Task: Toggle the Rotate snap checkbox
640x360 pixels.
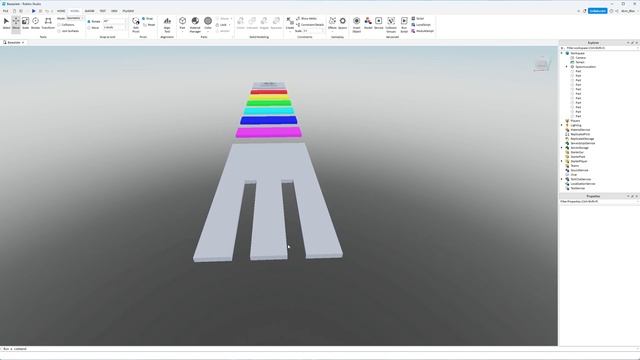Action: [89, 21]
